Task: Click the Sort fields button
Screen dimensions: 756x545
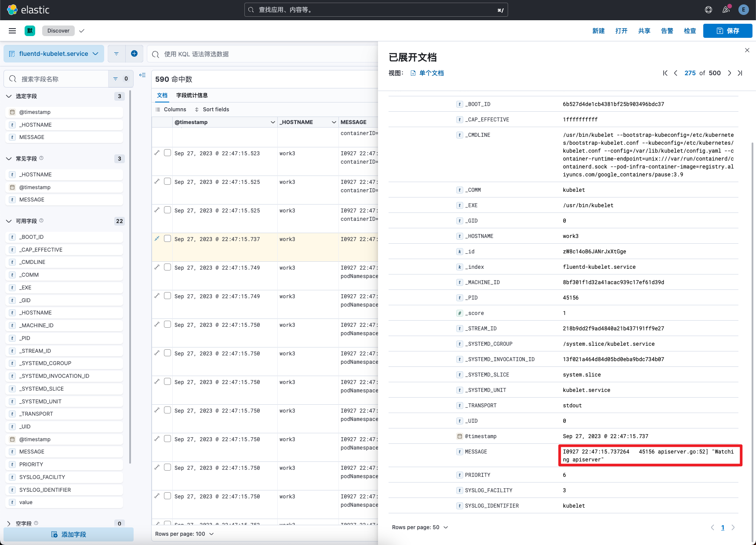Action: tap(212, 110)
